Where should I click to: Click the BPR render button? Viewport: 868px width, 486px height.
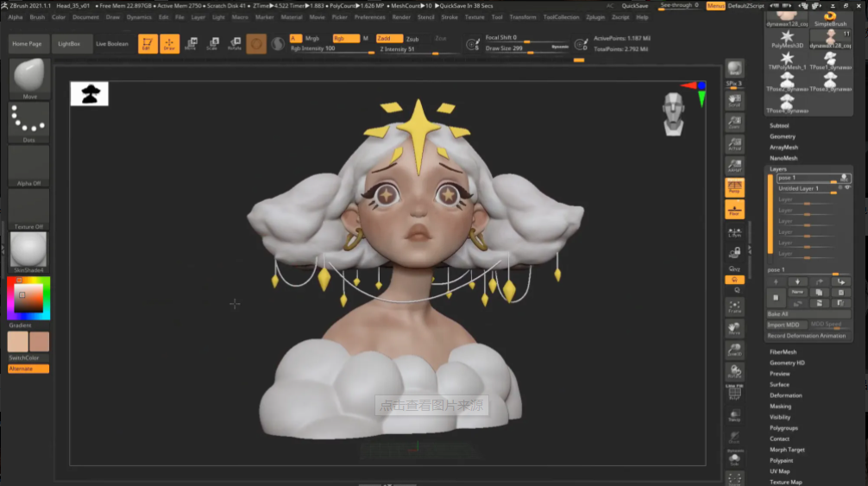734,69
